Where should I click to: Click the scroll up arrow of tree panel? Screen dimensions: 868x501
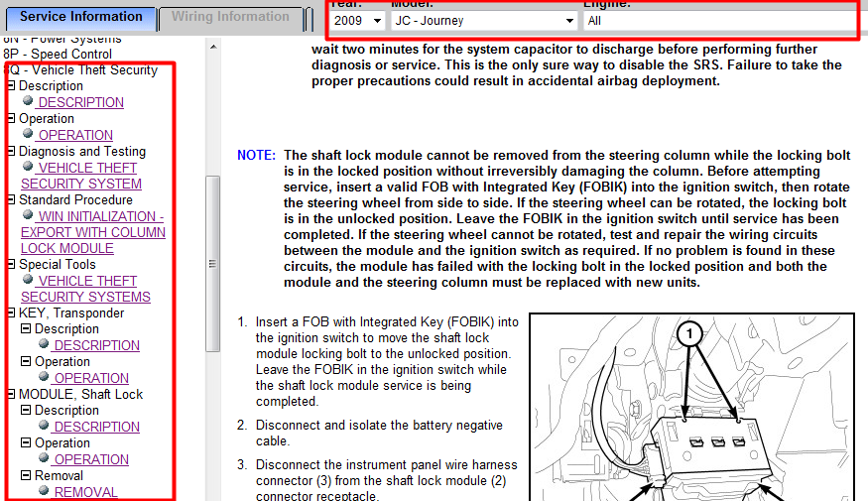213,47
